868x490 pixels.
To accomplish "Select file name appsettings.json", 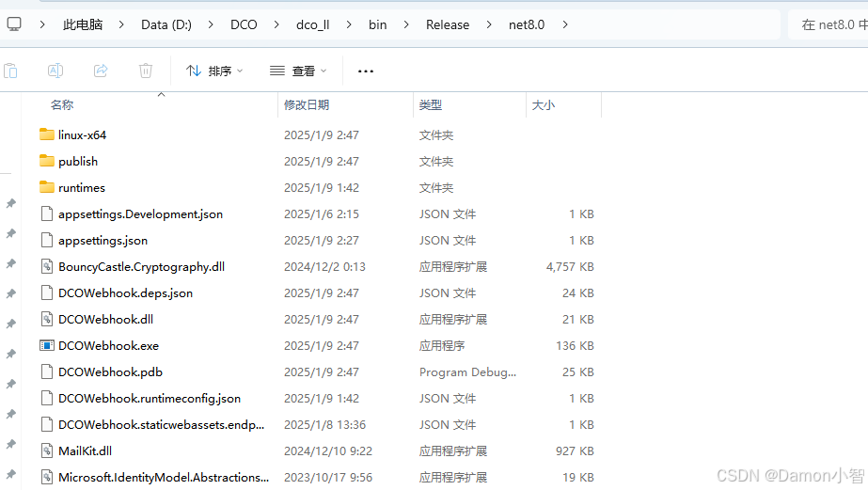I will coord(103,240).
